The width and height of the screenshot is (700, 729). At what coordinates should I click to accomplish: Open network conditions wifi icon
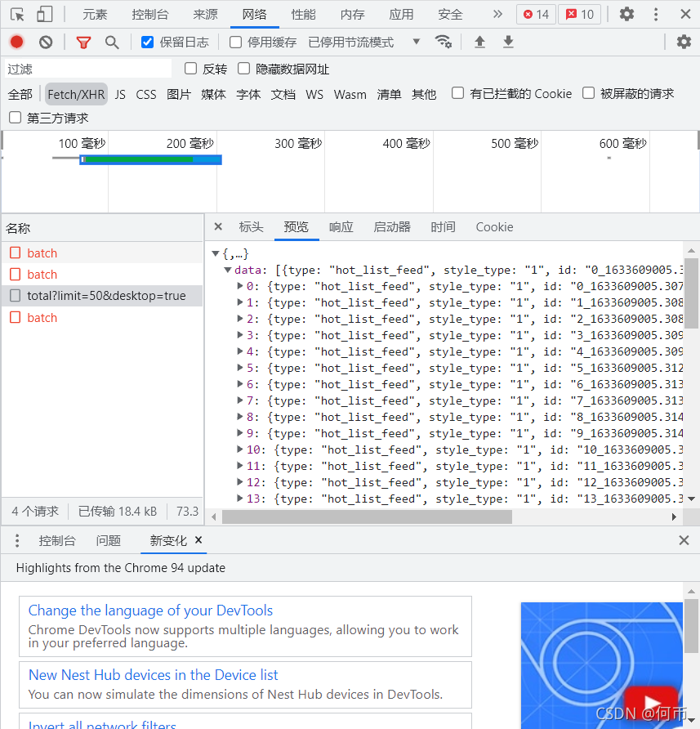click(444, 42)
